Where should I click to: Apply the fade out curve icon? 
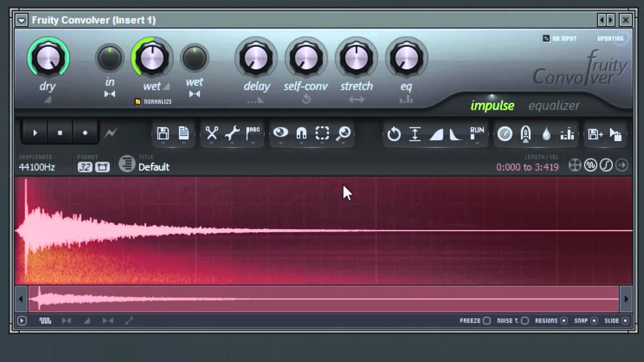[x=456, y=134]
